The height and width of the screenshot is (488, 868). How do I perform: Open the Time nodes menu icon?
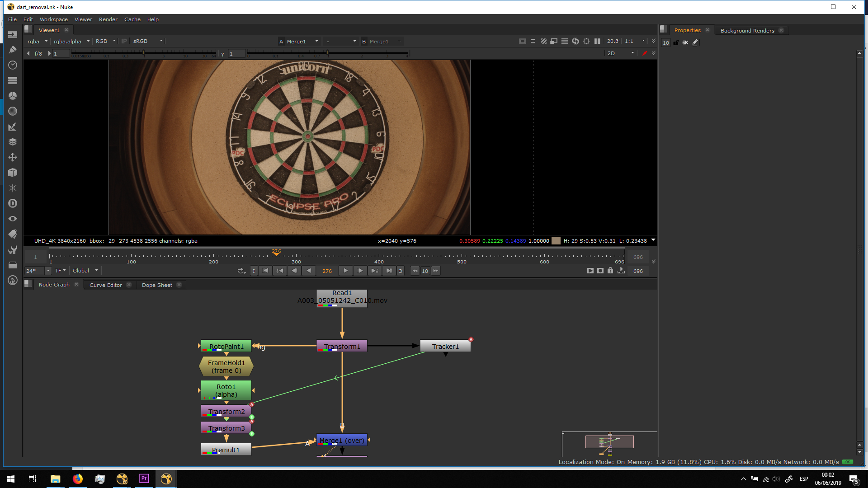coord(13,65)
